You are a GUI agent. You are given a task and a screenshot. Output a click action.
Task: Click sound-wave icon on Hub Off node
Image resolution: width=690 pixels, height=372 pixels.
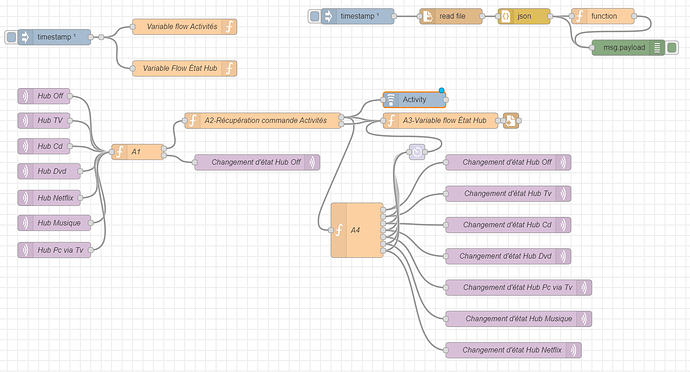26,96
